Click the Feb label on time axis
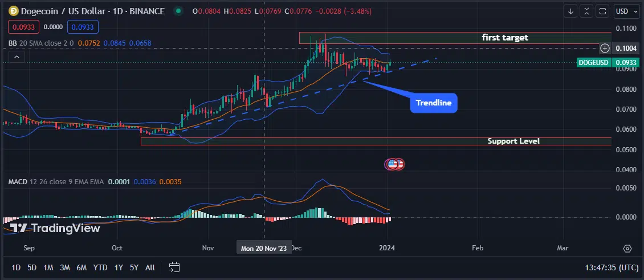 coord(477,248)
